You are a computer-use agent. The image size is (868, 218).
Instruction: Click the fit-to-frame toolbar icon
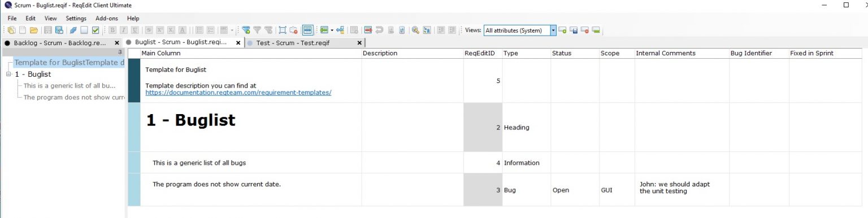[x=283, y=30]
